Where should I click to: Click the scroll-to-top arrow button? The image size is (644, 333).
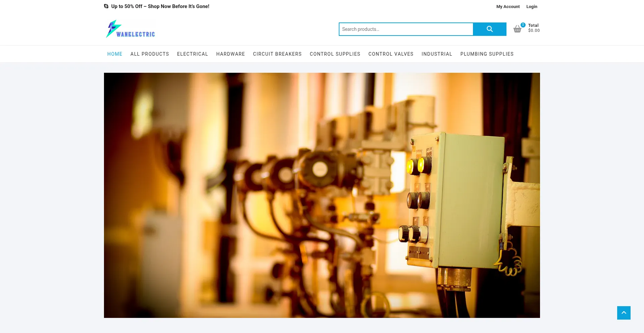coord(624,313)
